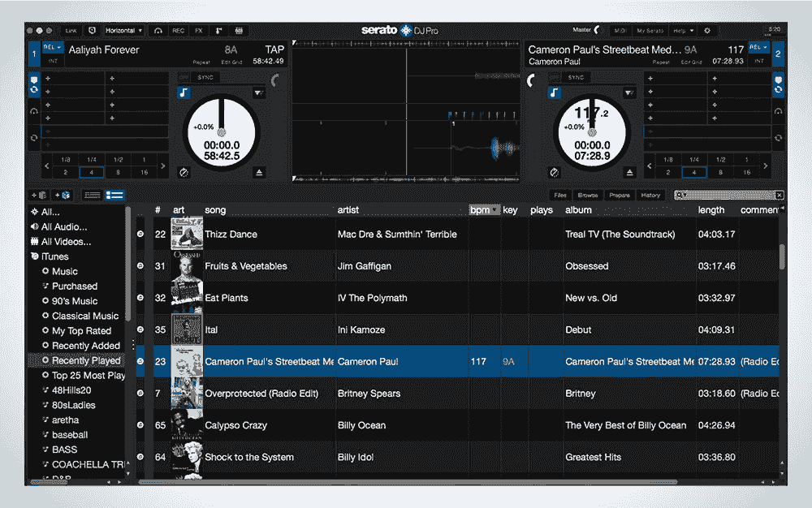Toggle keylock music note icon on deck 2
Image resolution: width=812 pixels, height=508 pixels.
[x=554, y=93]
